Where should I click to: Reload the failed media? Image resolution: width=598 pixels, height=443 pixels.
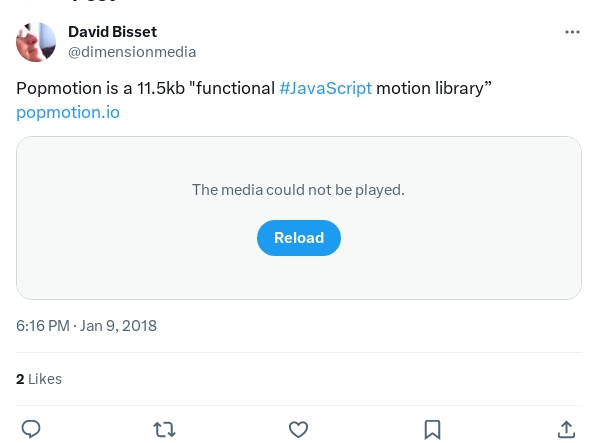(299, 238)
